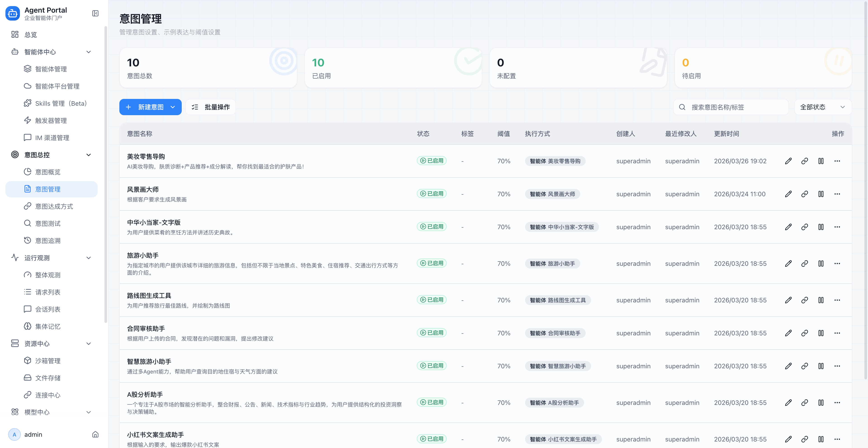Open more options for 智慧旅游小助手 row
Image resolution: width=868 pixels, height=448 pixels.
[837, 366]
